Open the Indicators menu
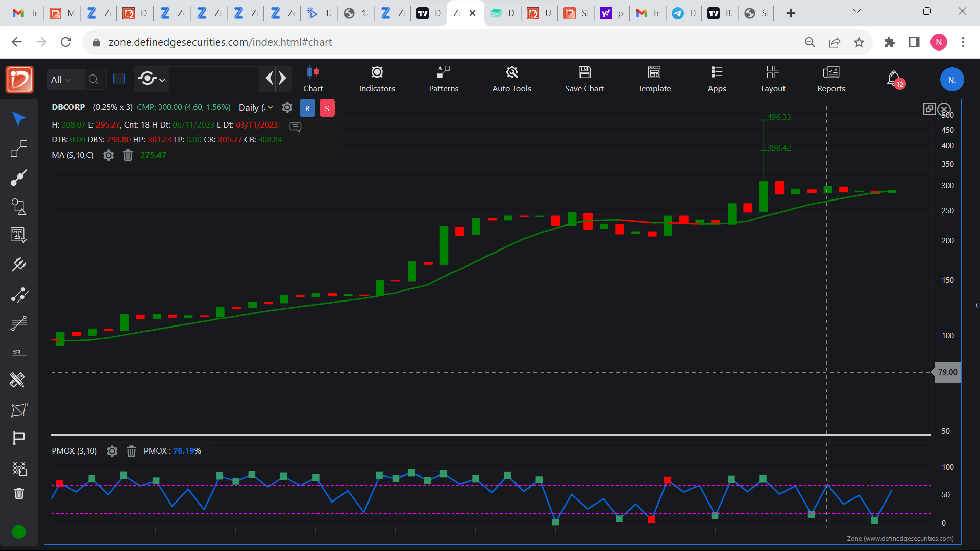 (x=377, y=79)
